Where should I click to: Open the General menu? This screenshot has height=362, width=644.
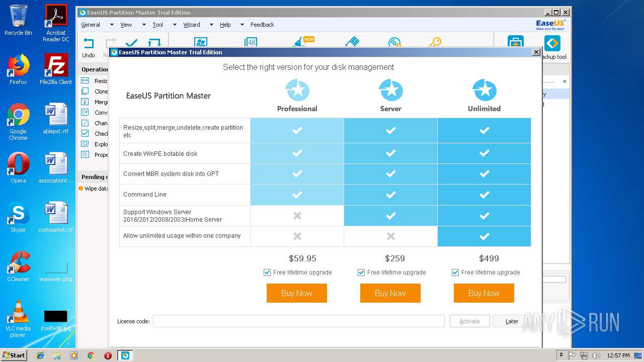91,25
